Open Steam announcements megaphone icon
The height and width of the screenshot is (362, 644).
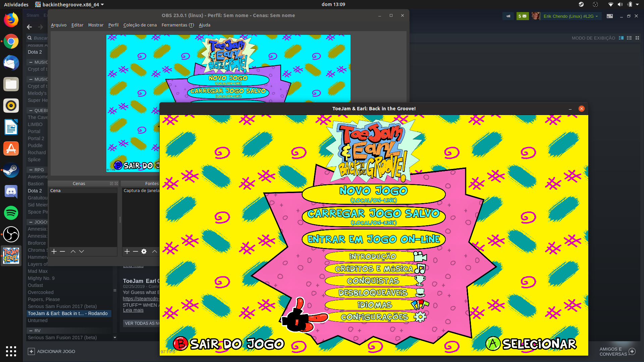(508, 16)
